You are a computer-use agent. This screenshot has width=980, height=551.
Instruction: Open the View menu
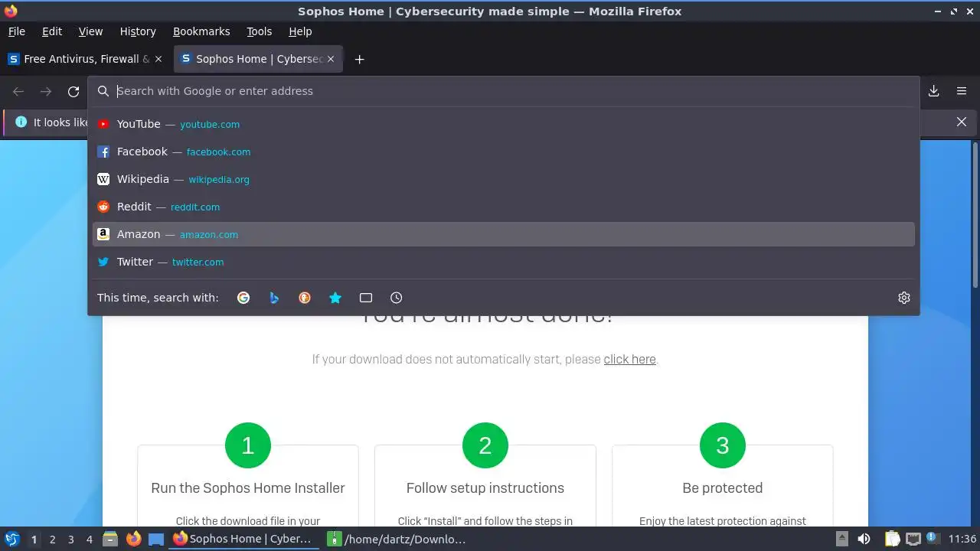coord(90,31)
